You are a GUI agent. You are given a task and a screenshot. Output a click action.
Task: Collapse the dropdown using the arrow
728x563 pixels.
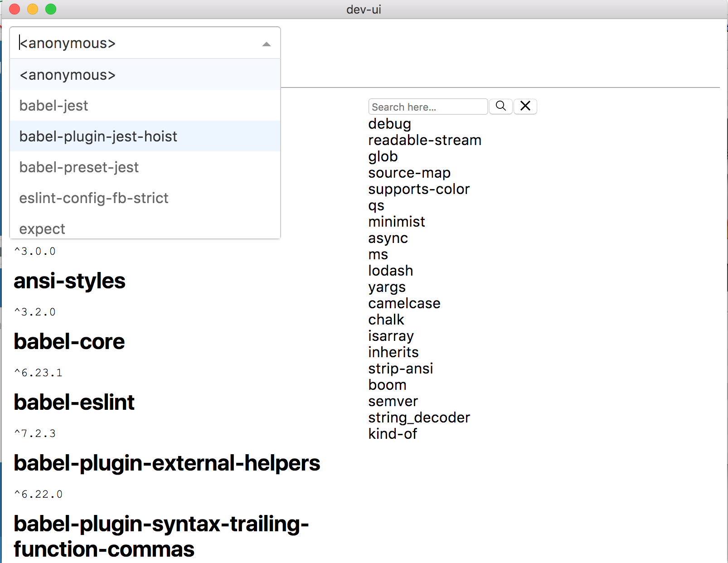click(x=267, y=44)
